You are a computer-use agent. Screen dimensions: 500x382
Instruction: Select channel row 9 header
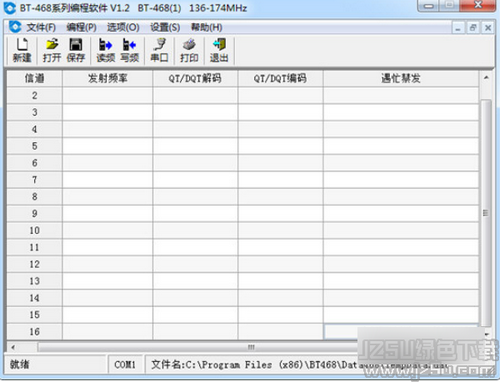tap(34, 214)
